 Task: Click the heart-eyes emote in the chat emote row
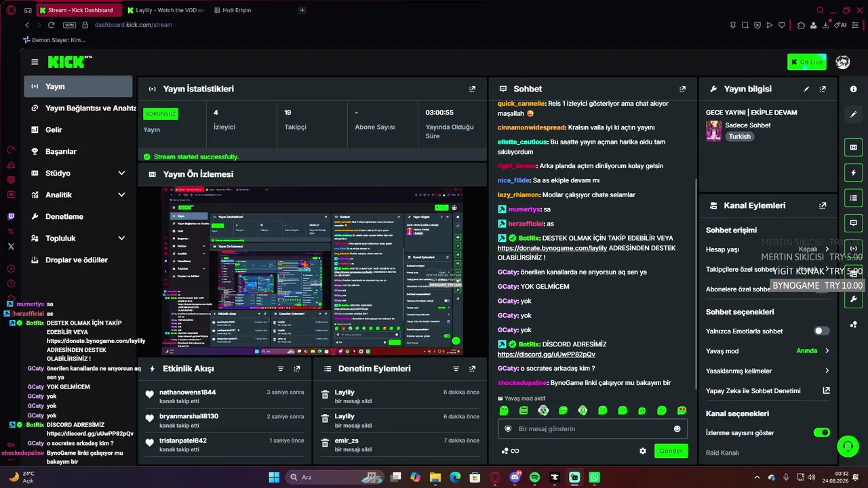point(682,410)
